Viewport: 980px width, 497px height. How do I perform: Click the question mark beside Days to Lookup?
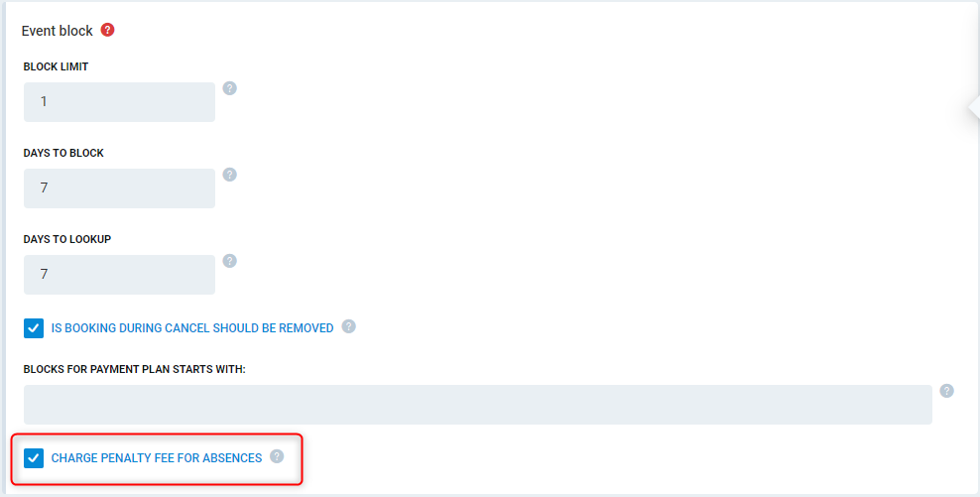pos(230,261)
